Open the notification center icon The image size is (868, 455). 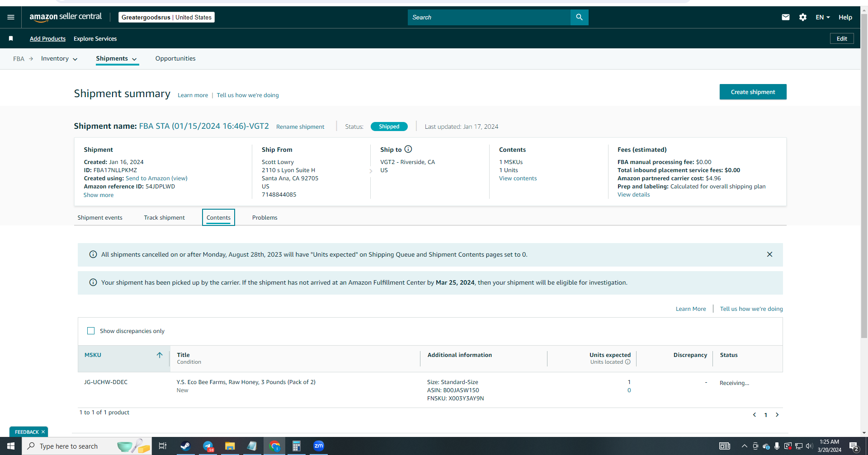click(x=854, y=446)
